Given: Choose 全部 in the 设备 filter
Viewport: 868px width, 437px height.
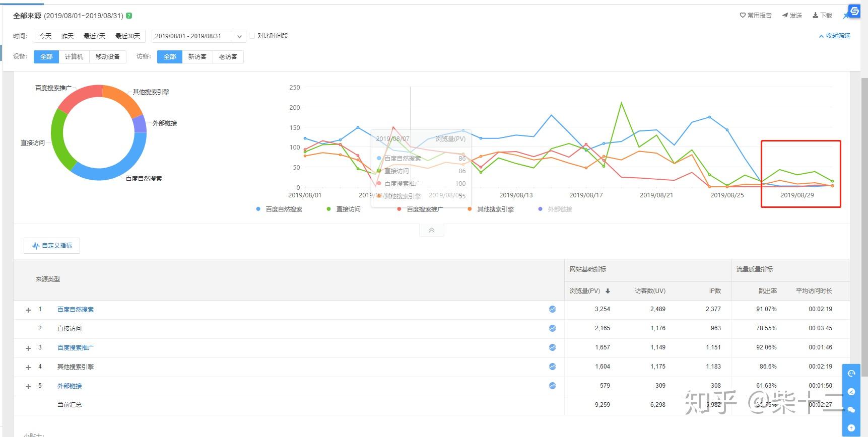Looking at the screenshot, I should click(x=46, y=57).
